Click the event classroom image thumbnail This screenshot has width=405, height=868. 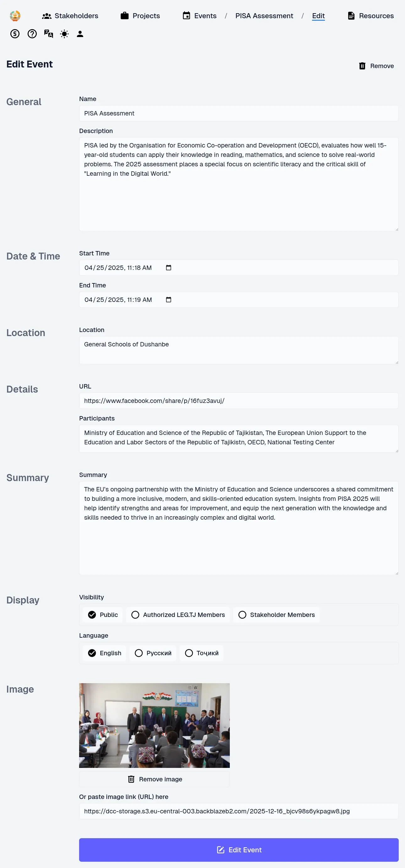click(x=154, y=725)
